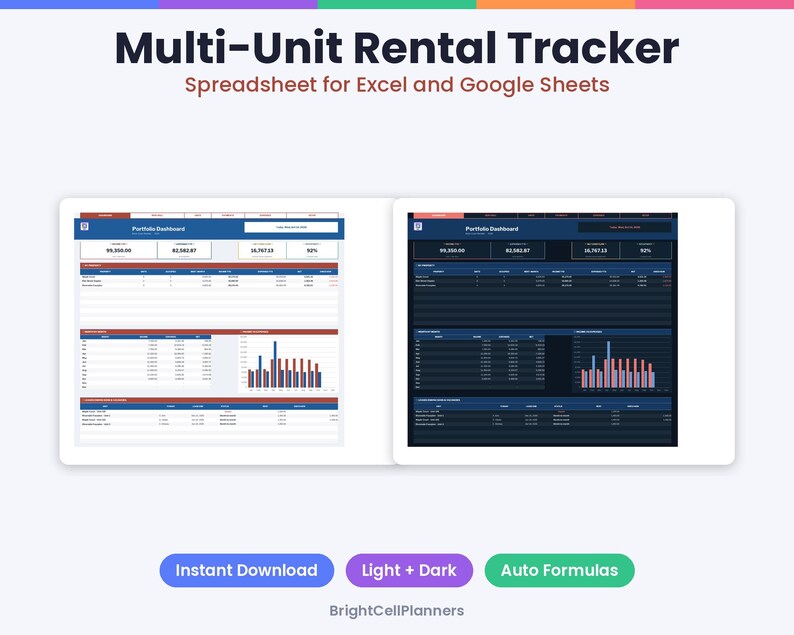Open the dark theme dashboard preview
This screenshot has width=794, height=635.
point(542,330)
